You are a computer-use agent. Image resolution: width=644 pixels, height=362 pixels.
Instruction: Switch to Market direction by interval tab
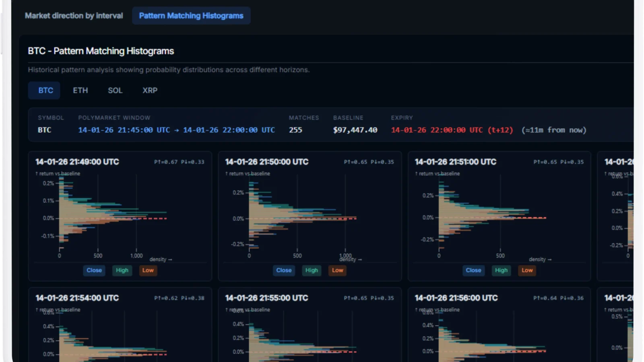(74, 16)
